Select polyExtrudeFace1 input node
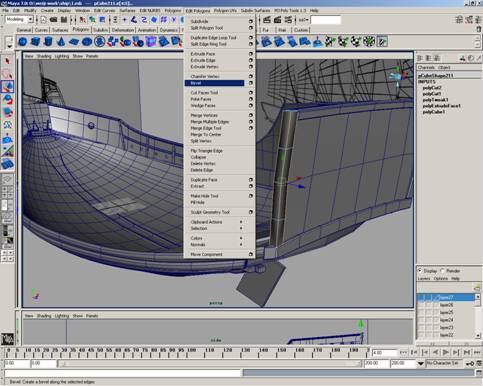Image resolution: width=483 pixels, height=386 pixels. coord(441,106)
